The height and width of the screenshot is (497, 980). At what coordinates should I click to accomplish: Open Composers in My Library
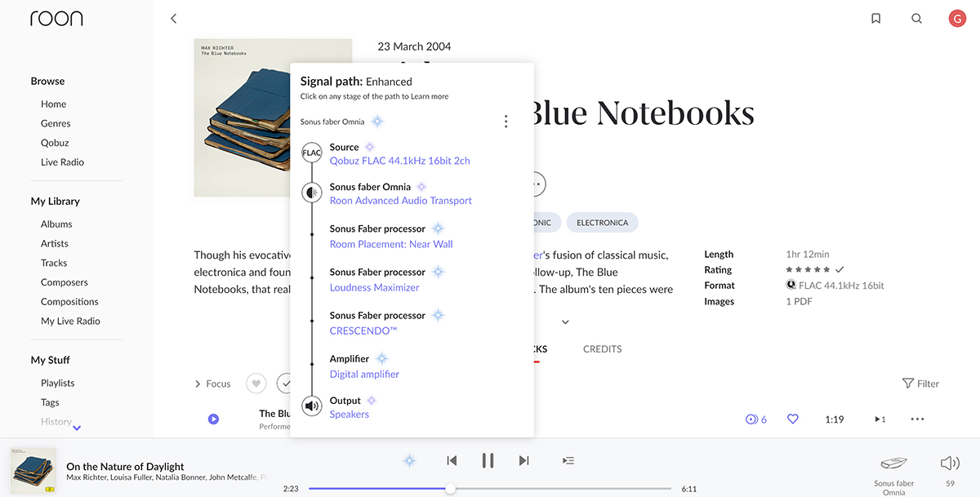tap(65, 282)
